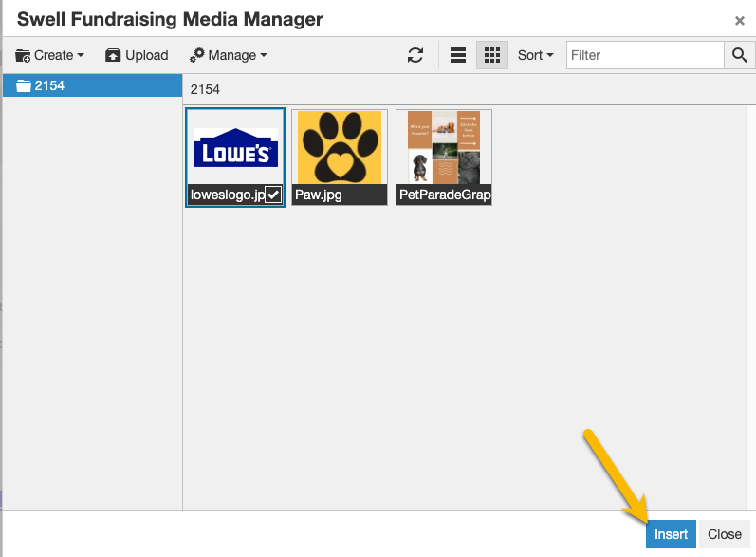This screenshot has width=756, height=557.
Task: Click the loweslogo.jpg file name label
Action: tap(228, 195)
